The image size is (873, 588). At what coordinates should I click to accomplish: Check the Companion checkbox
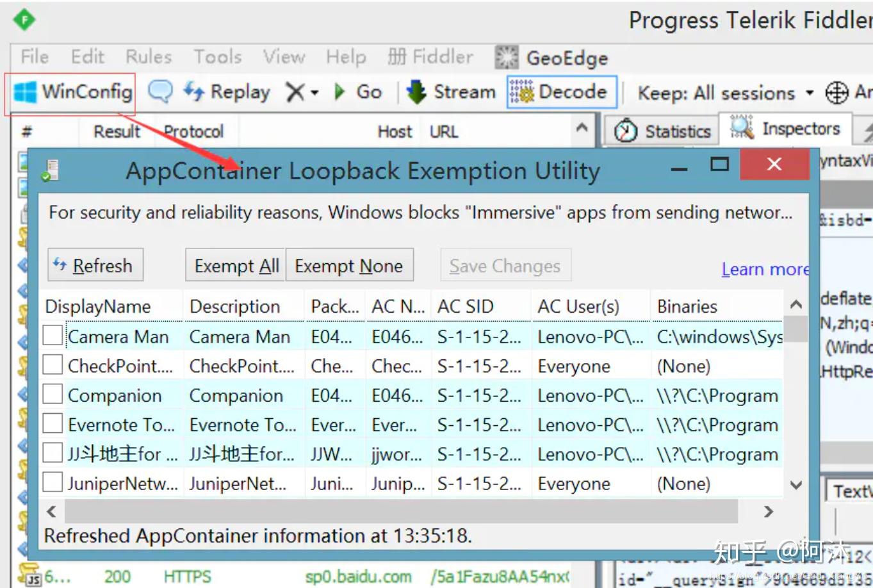click(53, 395)
